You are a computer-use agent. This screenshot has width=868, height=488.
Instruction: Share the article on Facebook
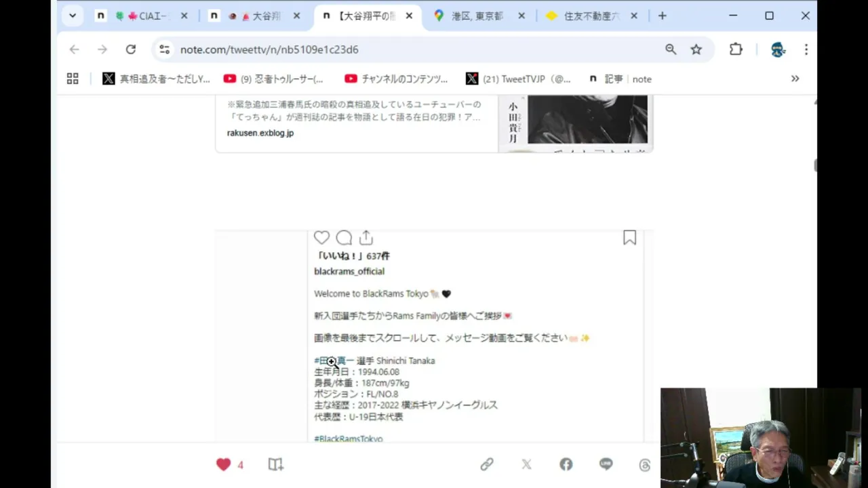coord(566,464)
